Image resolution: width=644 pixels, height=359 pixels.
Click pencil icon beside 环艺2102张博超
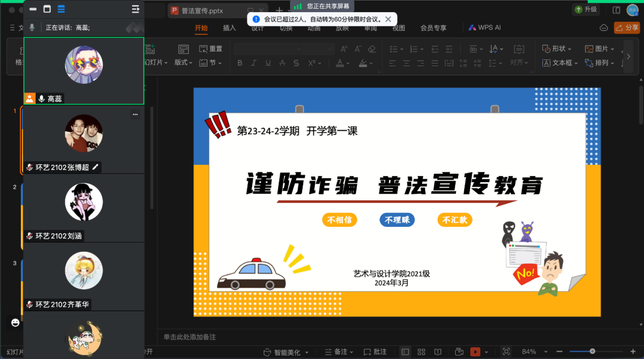click(x=95, y=167)
